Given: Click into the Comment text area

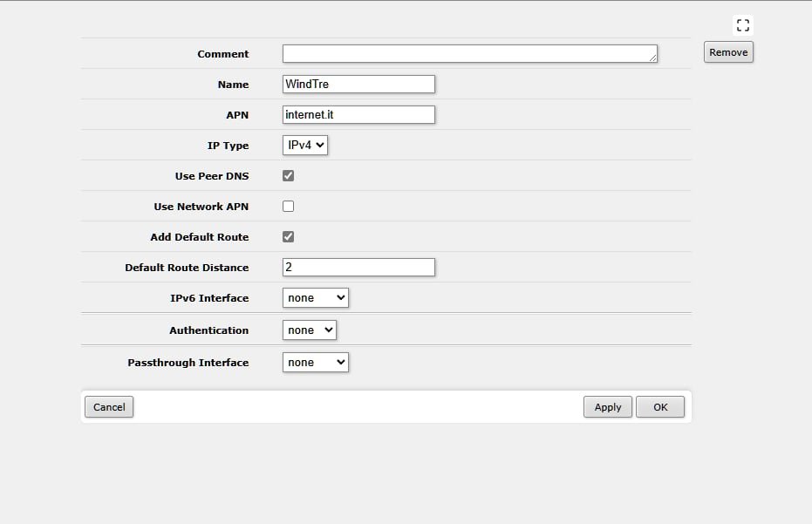Looking at the screenshot, I should pos(469,54).
